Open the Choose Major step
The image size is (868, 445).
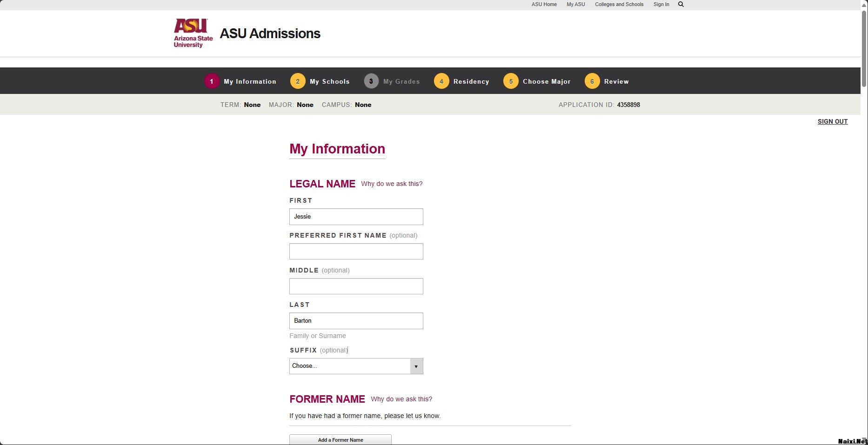tap(547, 82)
